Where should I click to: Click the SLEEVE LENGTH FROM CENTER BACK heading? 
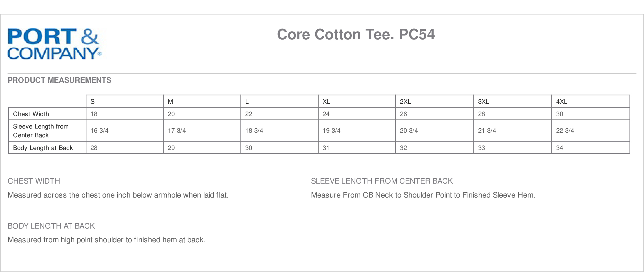382,181
